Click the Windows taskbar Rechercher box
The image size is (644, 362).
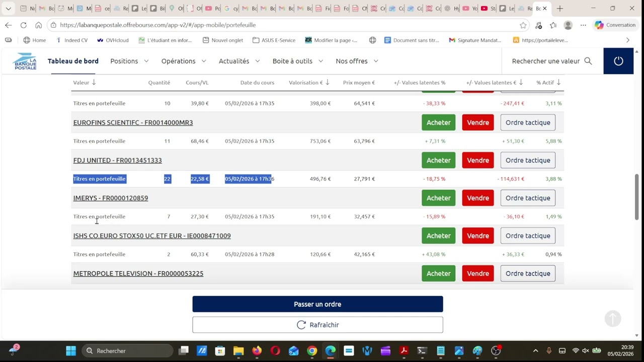click(x=127, y=351)
